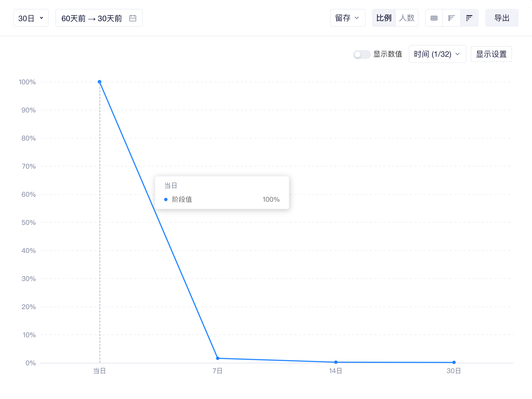Click the 14日 data point on the line

[x=336, y=362]
